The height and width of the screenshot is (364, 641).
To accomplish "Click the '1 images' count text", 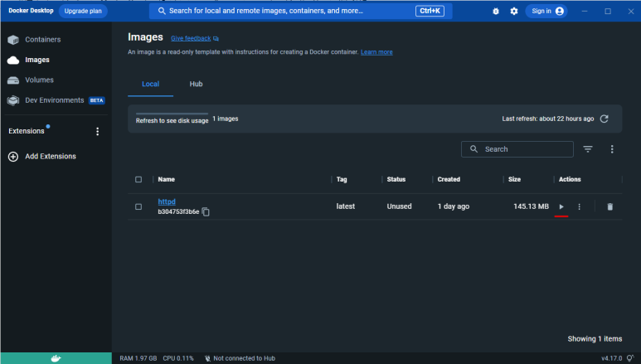I will pos(226,119).
